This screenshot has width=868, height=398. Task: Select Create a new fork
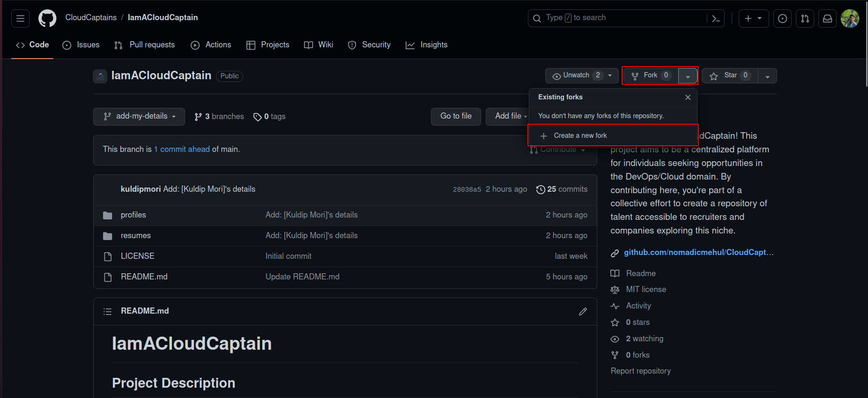(613, 135)
